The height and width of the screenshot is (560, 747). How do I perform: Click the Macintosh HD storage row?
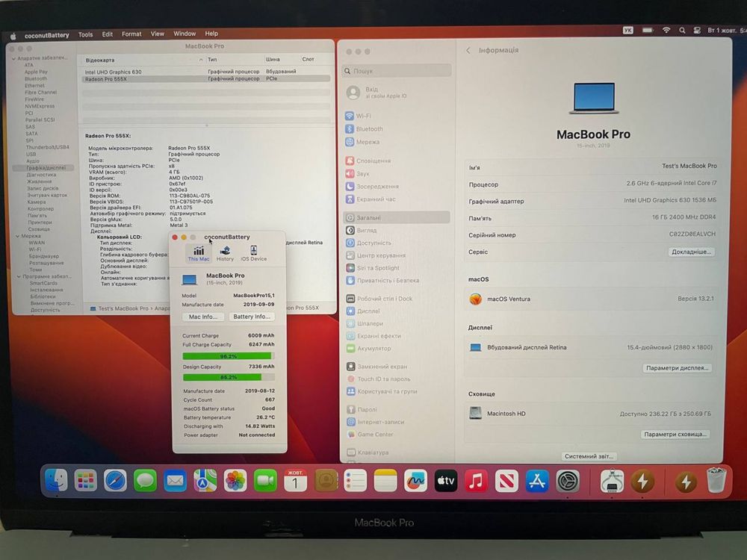coord(591,414)
